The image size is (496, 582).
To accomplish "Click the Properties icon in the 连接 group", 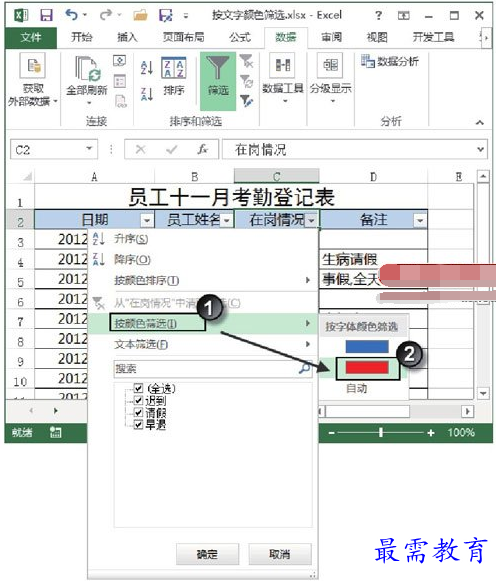I will (120, 81).
